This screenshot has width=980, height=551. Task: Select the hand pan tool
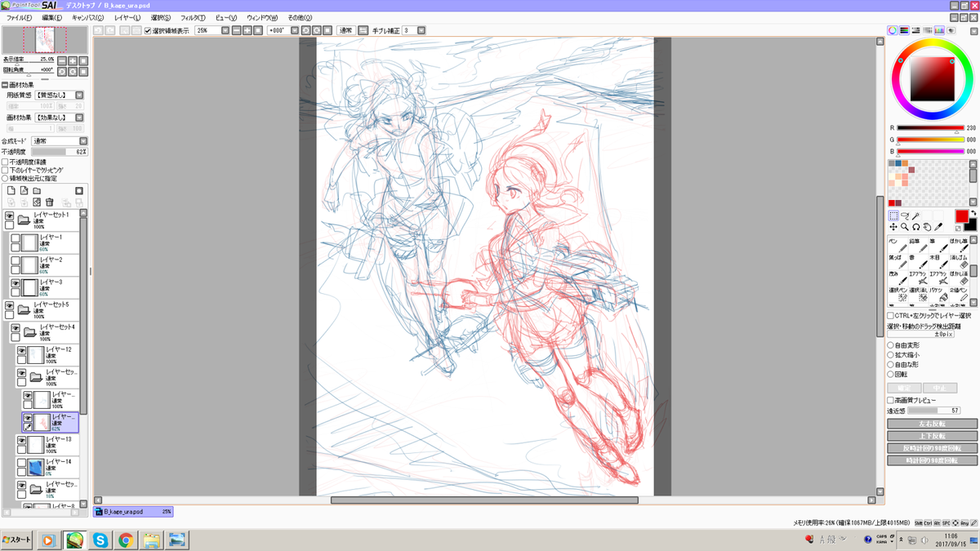928,226
